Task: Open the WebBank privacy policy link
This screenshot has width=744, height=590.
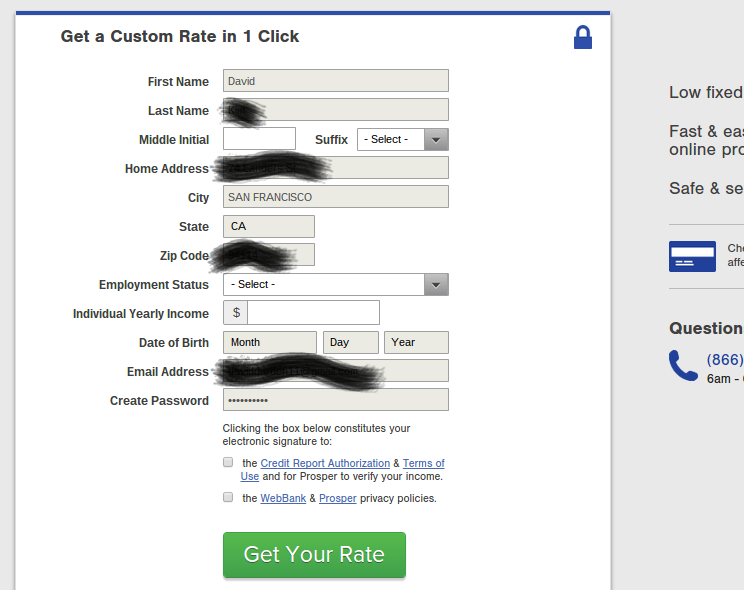Action: [283, 498]
